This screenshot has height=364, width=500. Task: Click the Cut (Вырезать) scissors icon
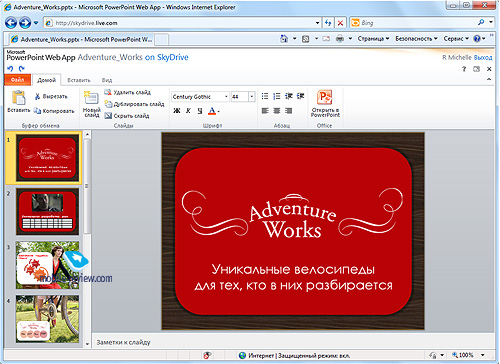(x=37, y=96)
